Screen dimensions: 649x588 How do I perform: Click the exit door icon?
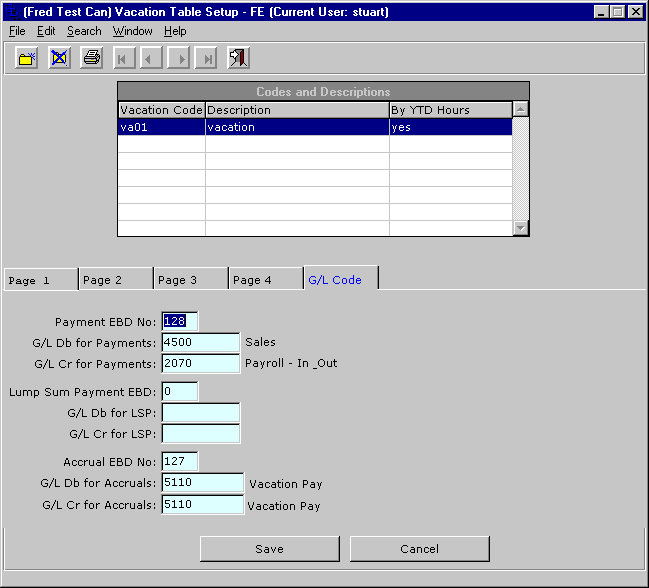238,58
